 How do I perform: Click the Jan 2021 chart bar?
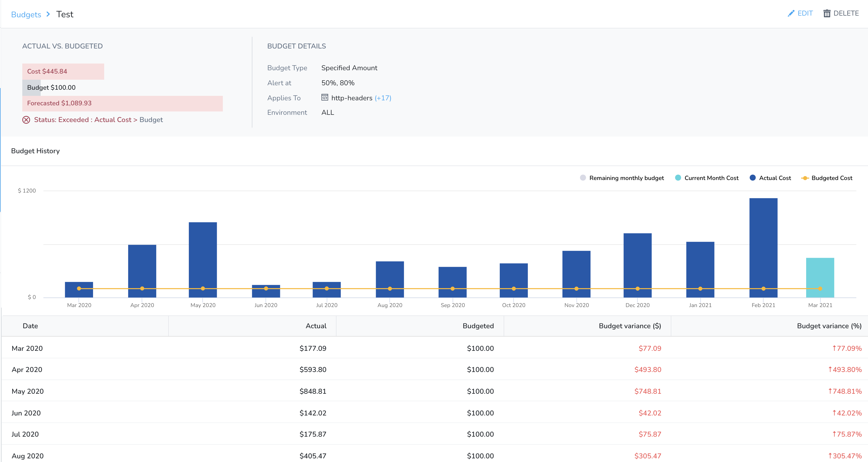[x=700, y=269]
